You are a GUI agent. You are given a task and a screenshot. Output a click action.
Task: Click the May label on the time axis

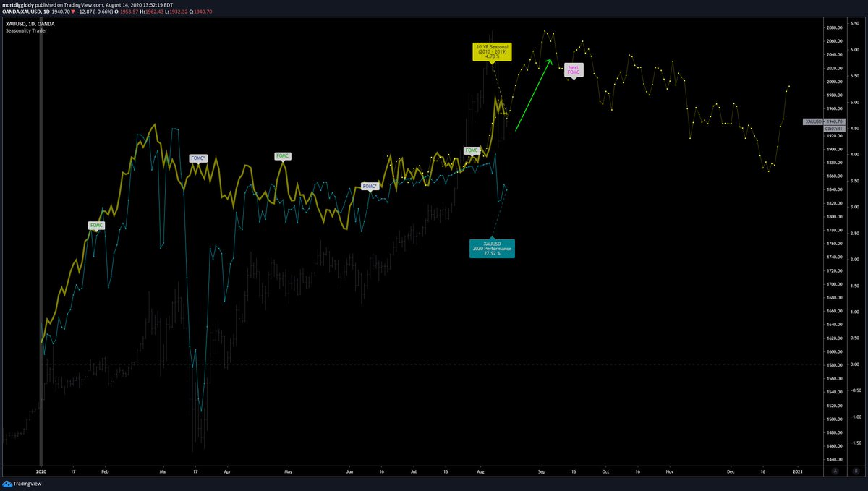click(x=288, y=471)
